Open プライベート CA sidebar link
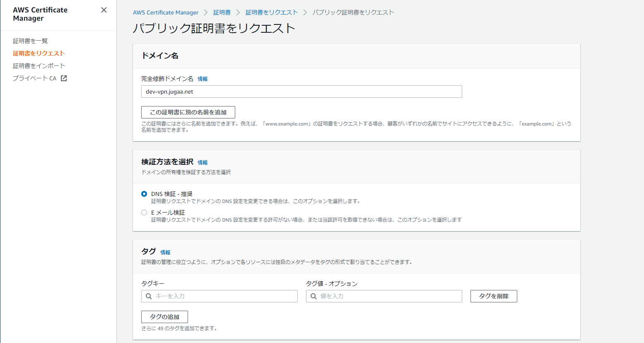Viewport: 644px width, 343px height. pyautogui.click(x=35, y=78)
